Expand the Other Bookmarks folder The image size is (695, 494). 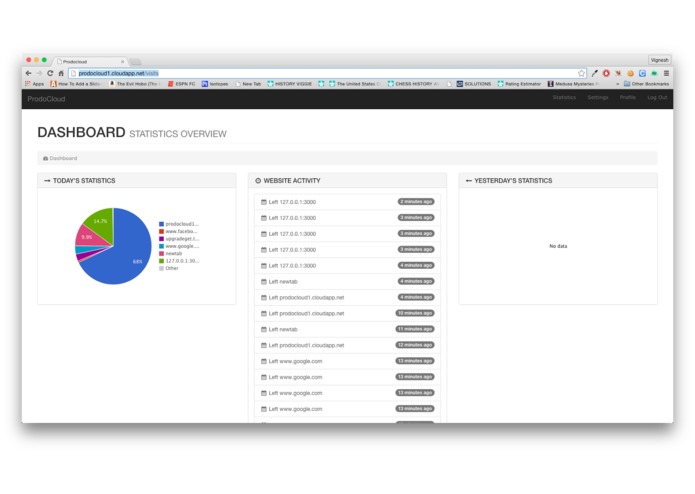pos(647,84)
